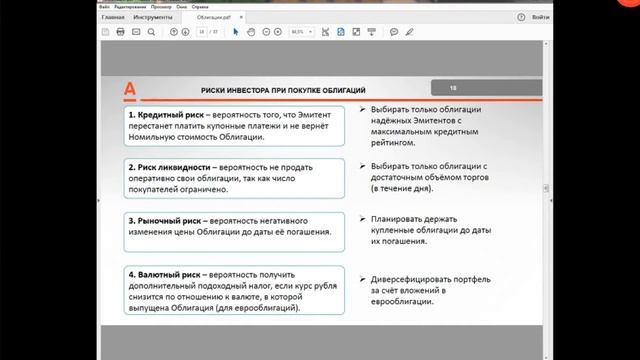Open zoom level dropdown

pos(310,32)
